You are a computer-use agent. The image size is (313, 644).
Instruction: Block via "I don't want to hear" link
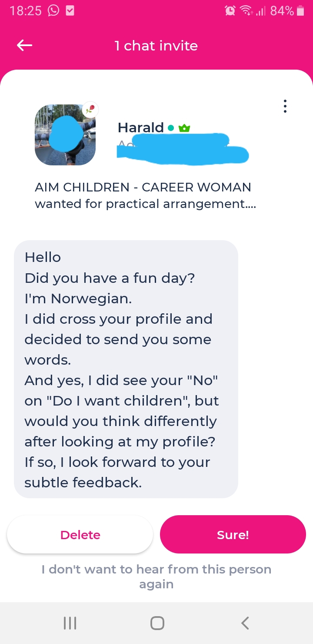(x=156, y=577)
